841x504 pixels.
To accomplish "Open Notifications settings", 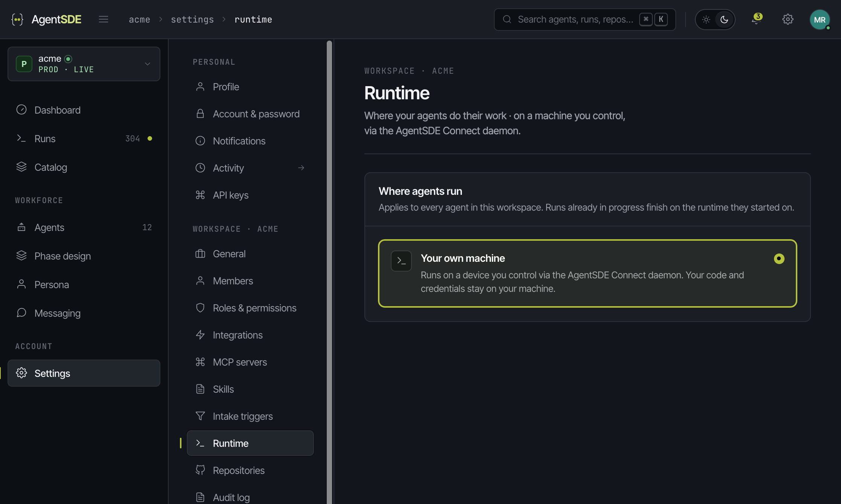I will (250, 141).
